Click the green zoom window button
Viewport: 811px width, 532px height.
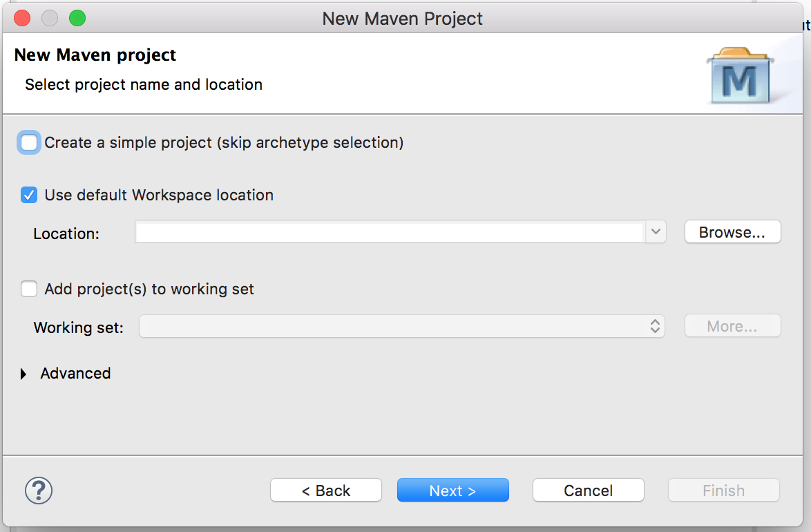click(77, 18)
